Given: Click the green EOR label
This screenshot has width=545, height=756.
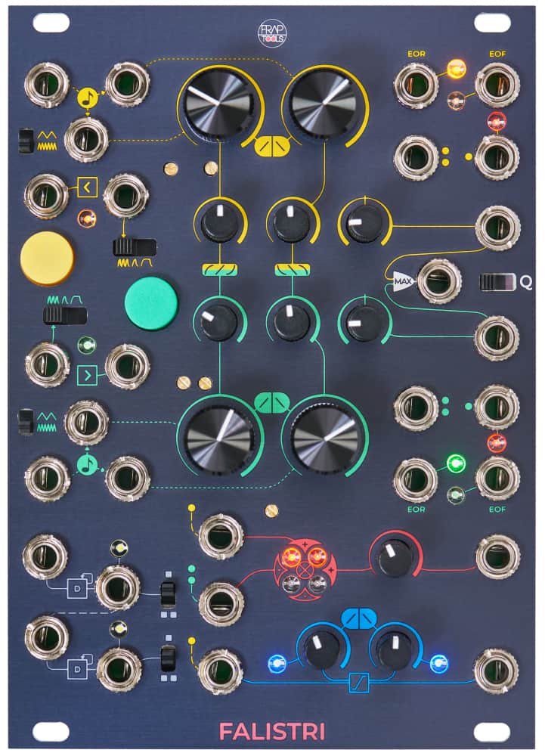Looking at the screenshot, I should coord(416,509).
